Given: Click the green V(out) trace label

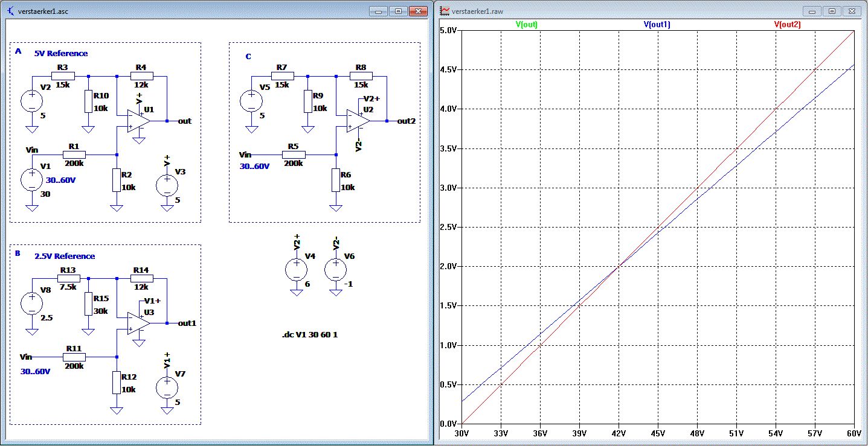Looking at the screenshot, I should pos(526,25).
